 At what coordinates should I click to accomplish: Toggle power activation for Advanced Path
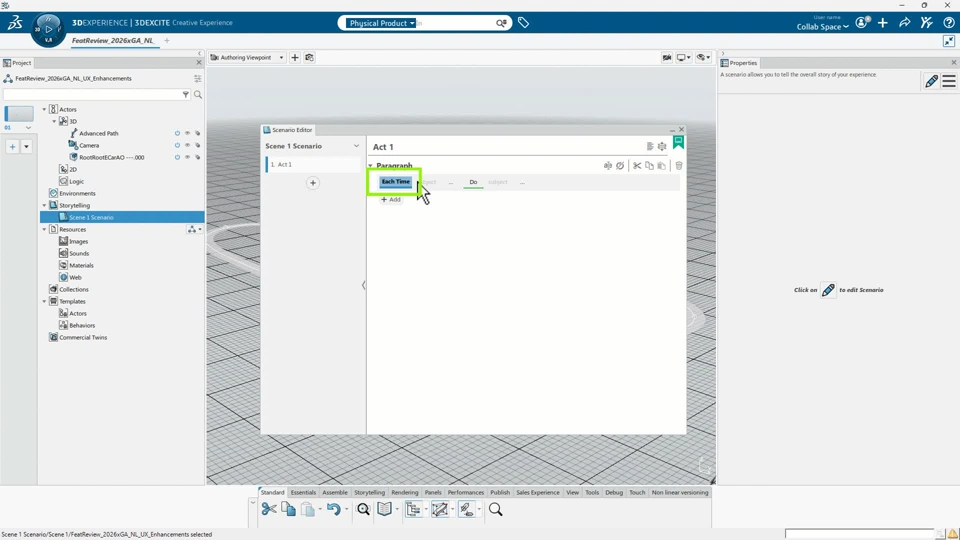pos(178,133)
